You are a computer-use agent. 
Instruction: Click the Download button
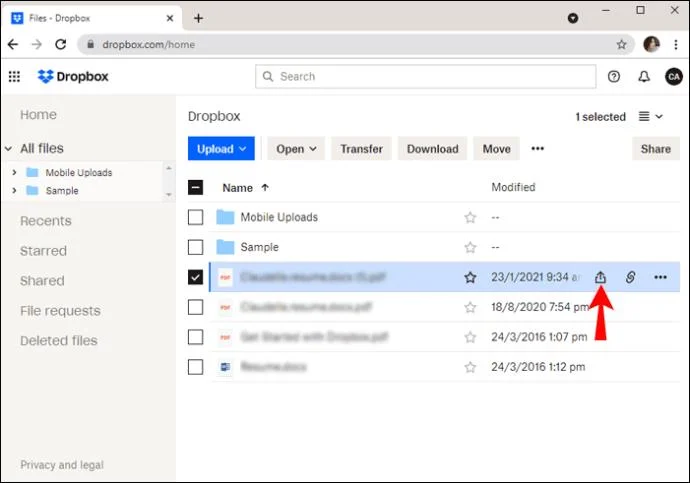tap(433, 149)
